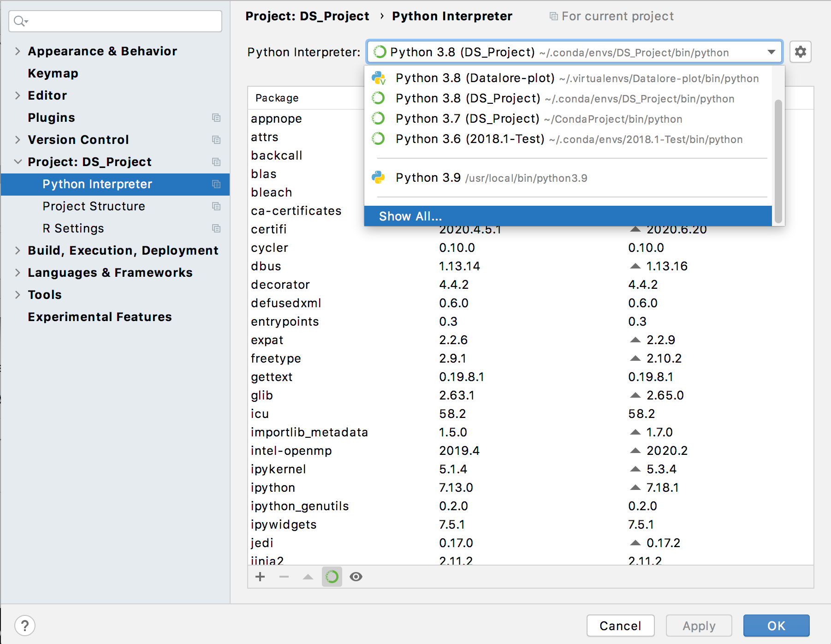Collapse the Project: DS_Project tree node

point(18,162)
